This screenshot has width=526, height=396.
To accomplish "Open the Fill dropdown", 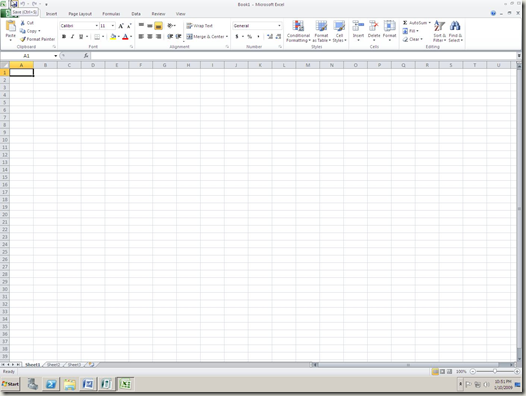I will [x=411, y=31].
